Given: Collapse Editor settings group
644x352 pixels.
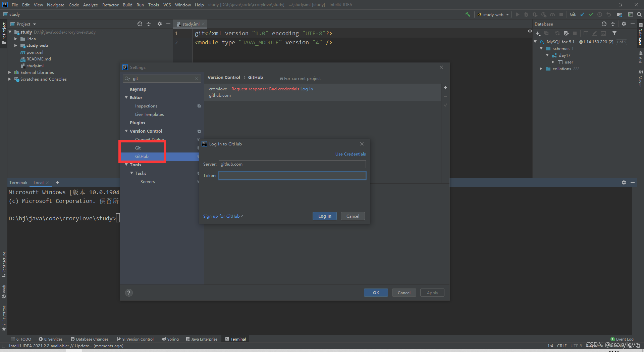Looking at the screenshot, I should tap(126, 97).
